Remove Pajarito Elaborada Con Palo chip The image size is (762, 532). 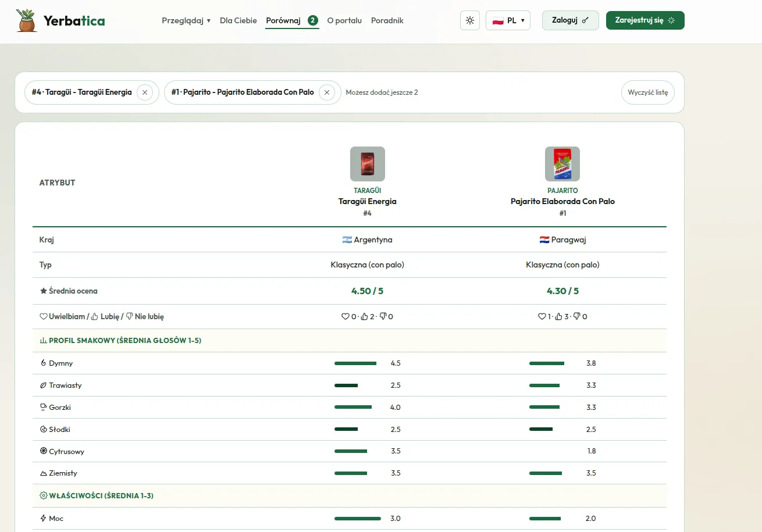[327, 92]
